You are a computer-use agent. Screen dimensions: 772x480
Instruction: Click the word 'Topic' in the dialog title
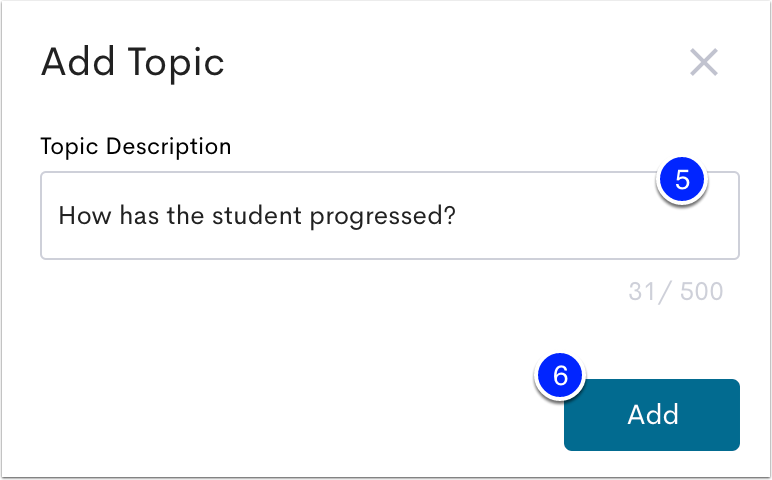point(176,64)
